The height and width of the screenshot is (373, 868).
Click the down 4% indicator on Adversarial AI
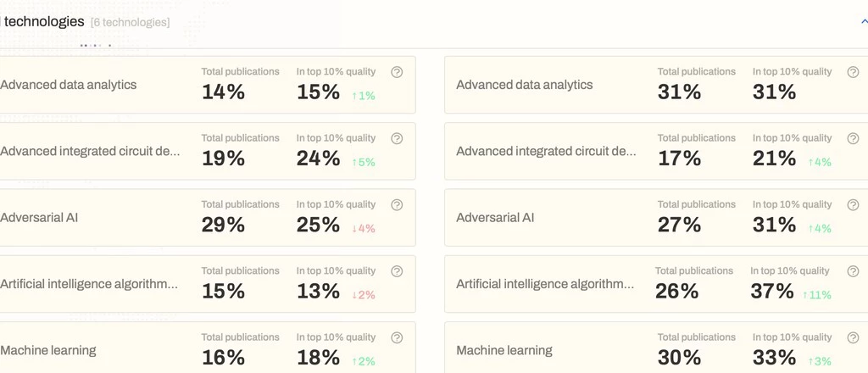tap(363, 229)
